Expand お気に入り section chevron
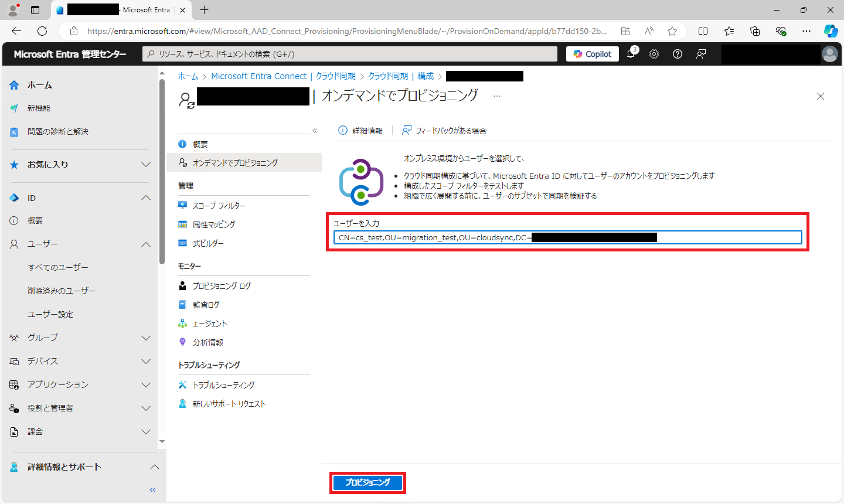The width and height of the screenshot is (844, 504). [x=146, y=165]
